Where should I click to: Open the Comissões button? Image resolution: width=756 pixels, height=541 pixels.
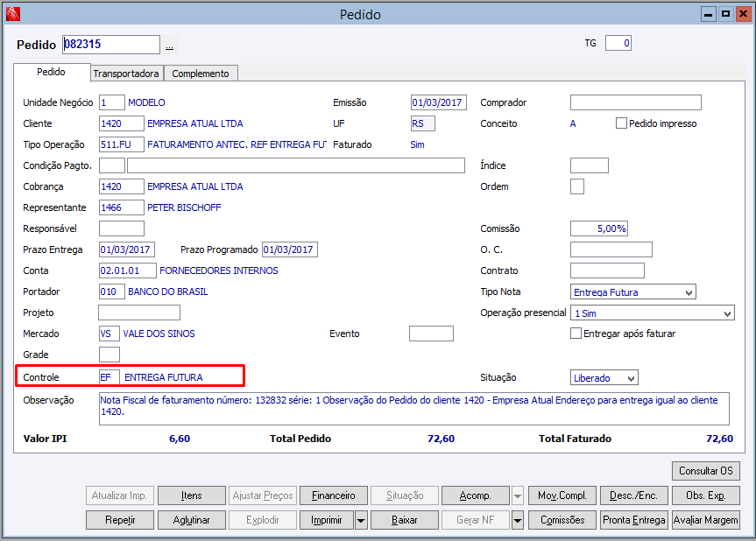(562, 520)
